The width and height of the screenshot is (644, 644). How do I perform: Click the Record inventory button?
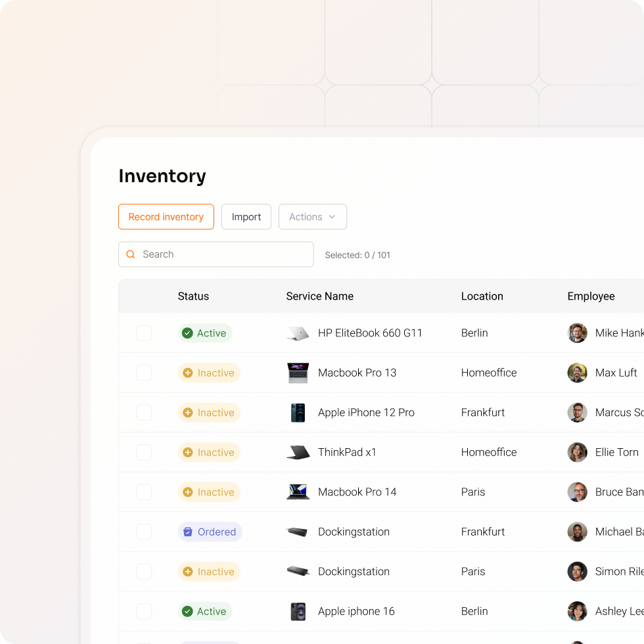click(166, 216)
